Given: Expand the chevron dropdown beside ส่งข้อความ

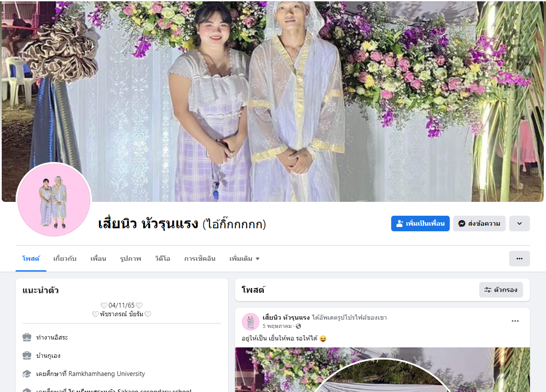Looking at the screenshot, I should 520,224.
